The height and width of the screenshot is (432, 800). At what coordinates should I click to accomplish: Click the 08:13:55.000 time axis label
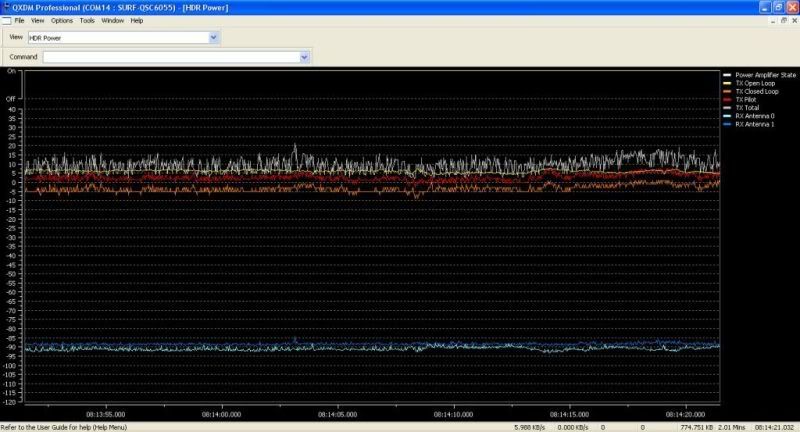pos(106,415)
